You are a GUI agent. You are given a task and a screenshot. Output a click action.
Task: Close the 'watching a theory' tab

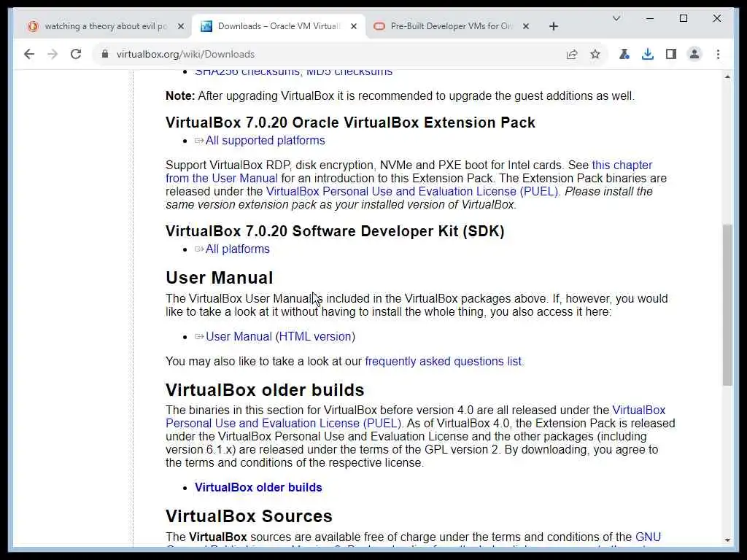(x=181, y=27)
